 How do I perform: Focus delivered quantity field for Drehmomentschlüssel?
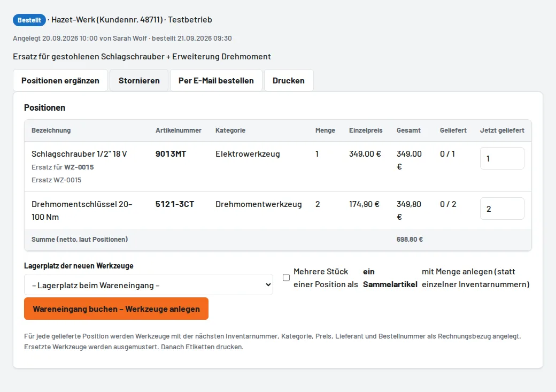pyautogui.click(x=502, y=209)
